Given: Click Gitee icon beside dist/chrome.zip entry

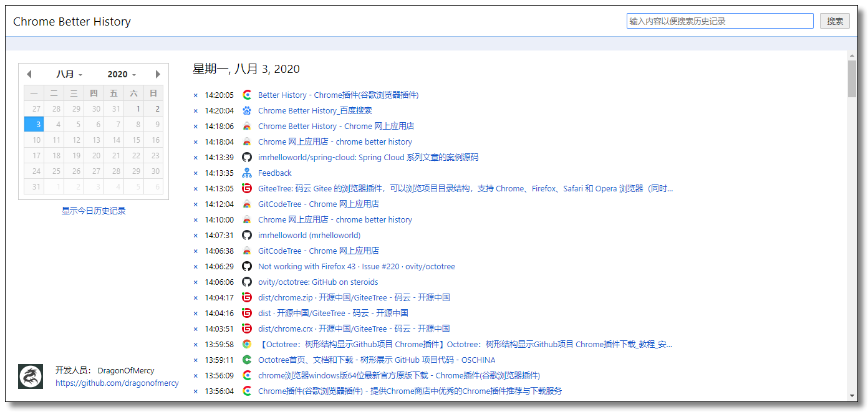Looking at the screenshot, I should pyautogui.click(x=247, y=298).
